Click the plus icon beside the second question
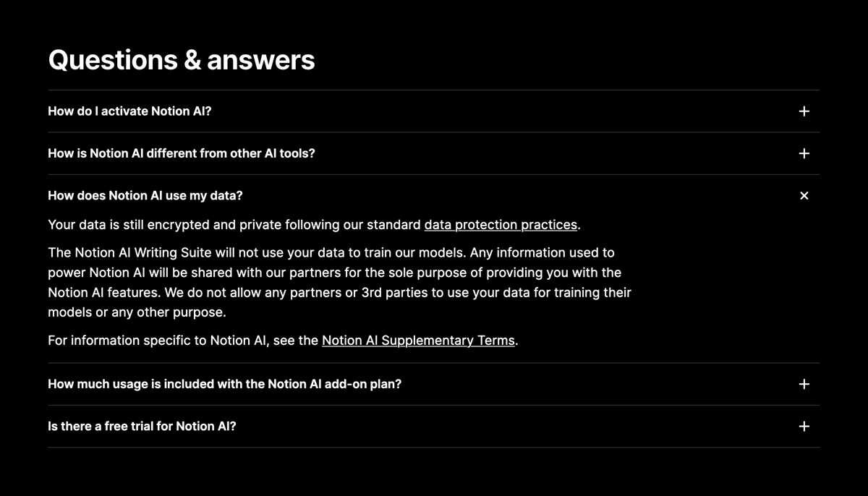The image size is (868, 496). 804,153
